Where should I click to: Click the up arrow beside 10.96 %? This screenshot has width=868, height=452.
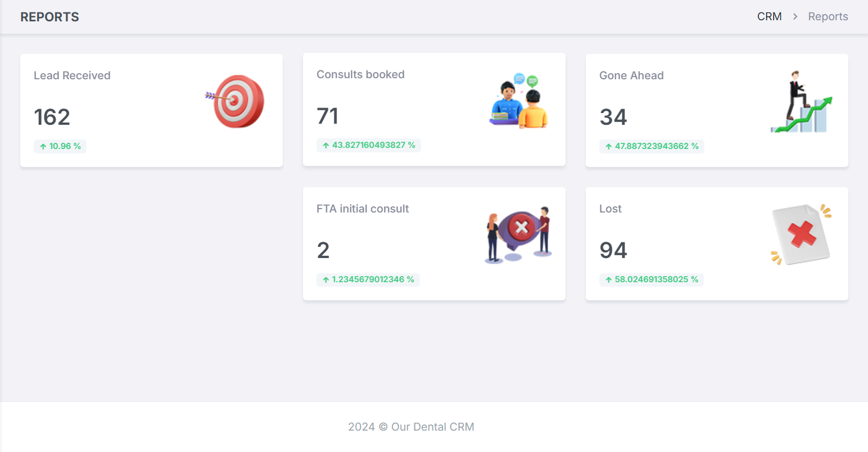43,147
